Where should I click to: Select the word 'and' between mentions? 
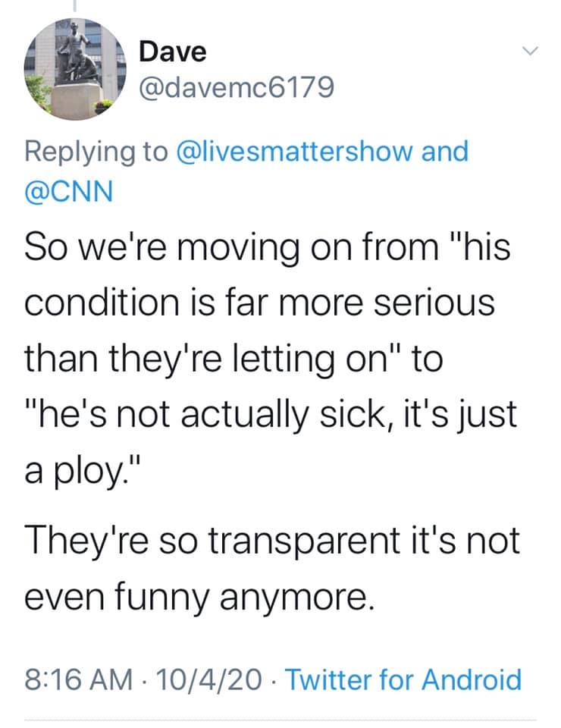[x=445, y=152]
